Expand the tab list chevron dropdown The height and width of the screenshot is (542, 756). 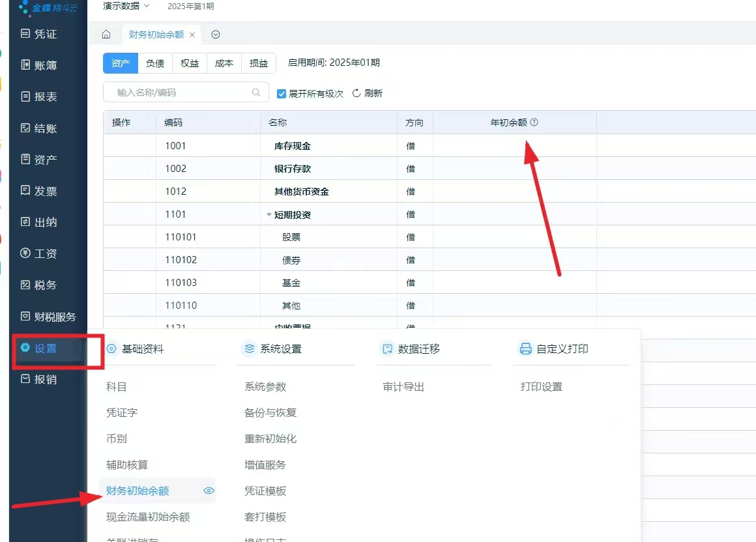click(216, 35)
